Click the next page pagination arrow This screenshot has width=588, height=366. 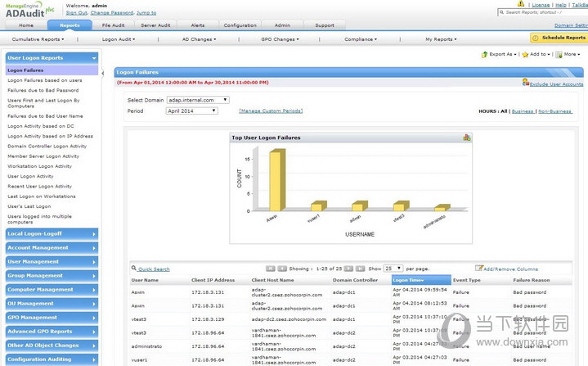coord(348,269)
